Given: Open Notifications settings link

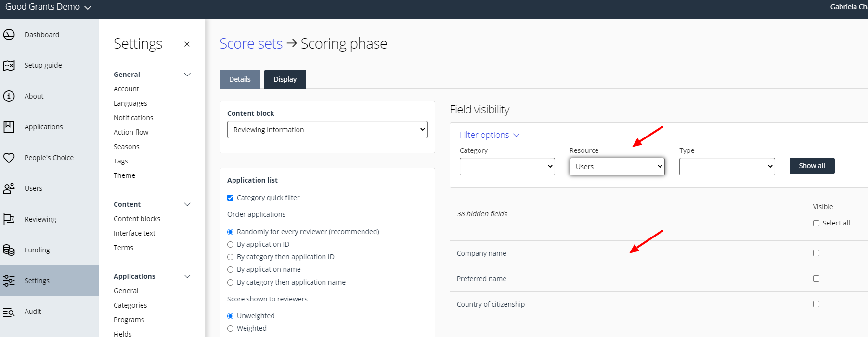Looking at the screenshot, I should coord(133,118).
